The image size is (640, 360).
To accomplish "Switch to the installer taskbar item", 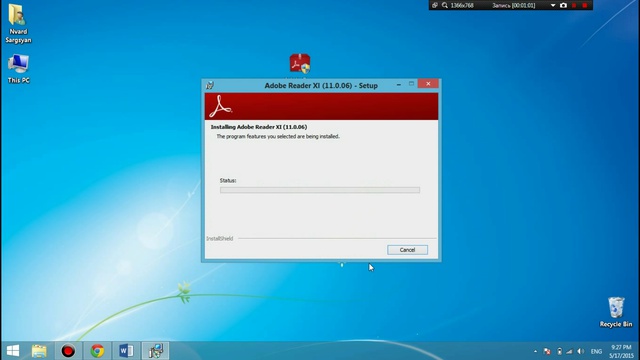I will 156,351.
